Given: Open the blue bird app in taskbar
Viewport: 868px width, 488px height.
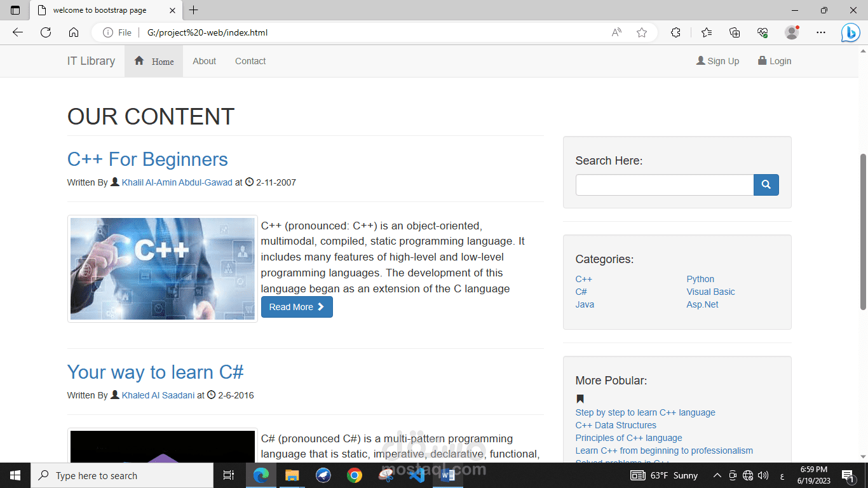Looking at the screenshot, I should [x=323, y=475].
